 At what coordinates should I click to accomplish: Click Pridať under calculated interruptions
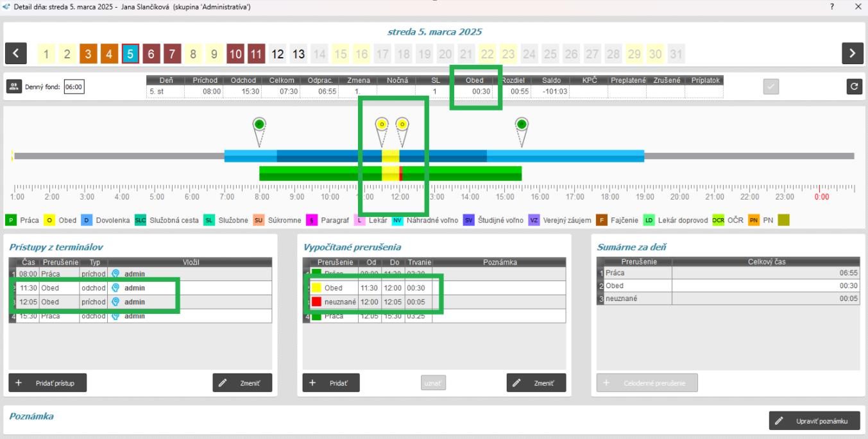[x=331, y=383]
